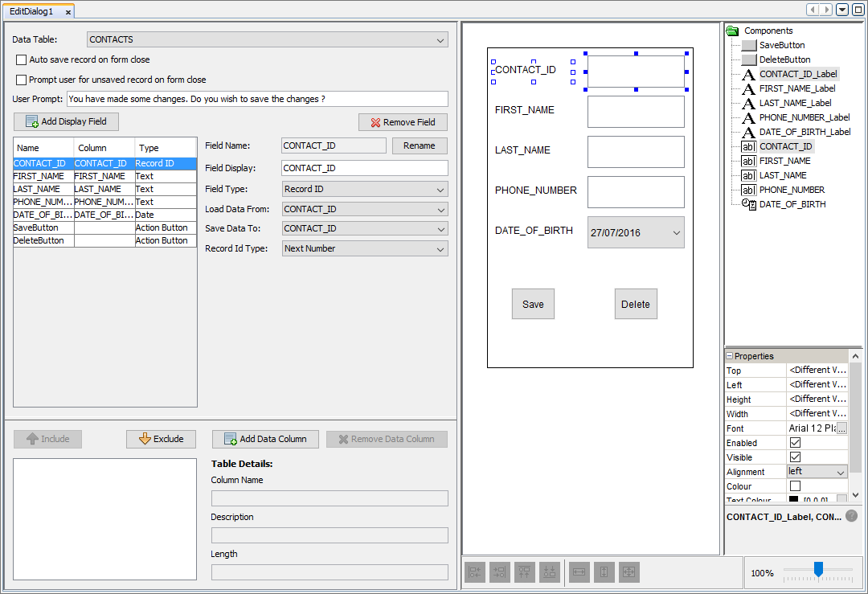Click the align right edges icon

point(499,571)
